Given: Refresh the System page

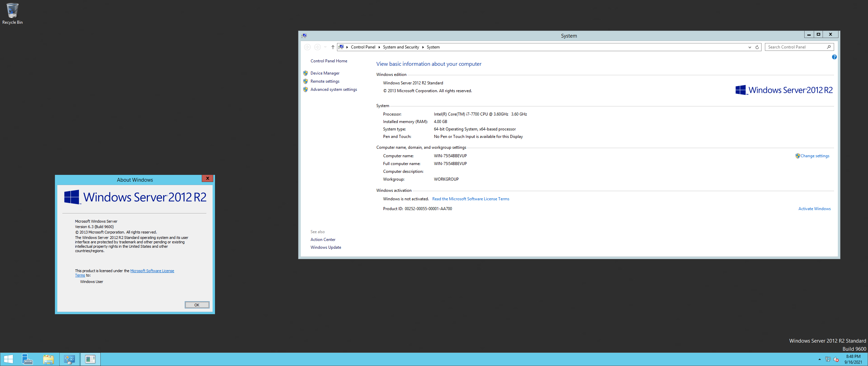Looking at the screenshot, I should (757, 47).
